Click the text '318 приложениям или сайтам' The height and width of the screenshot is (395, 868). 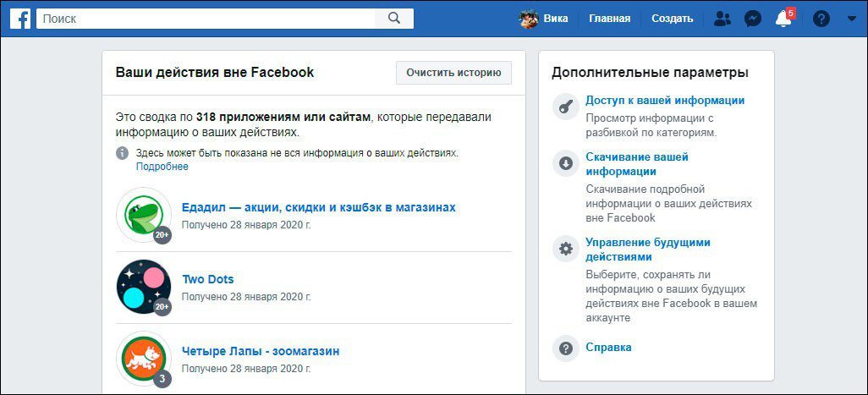point(283,118)
